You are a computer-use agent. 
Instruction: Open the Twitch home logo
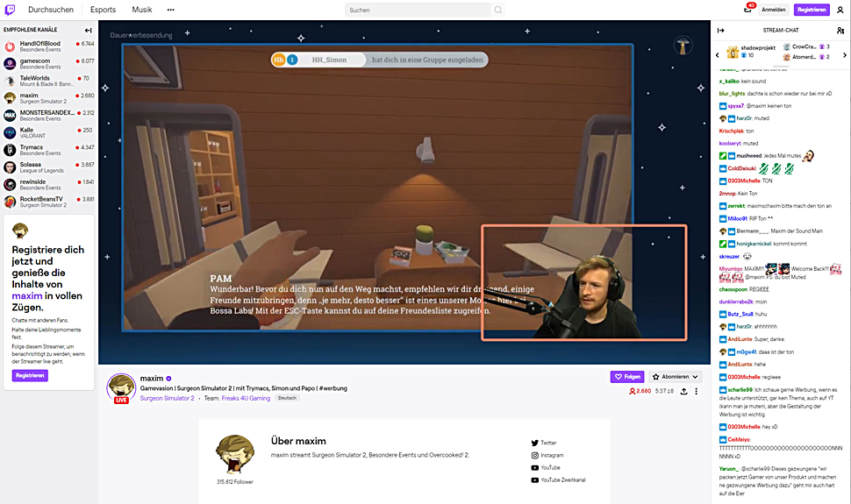(10, 10)
